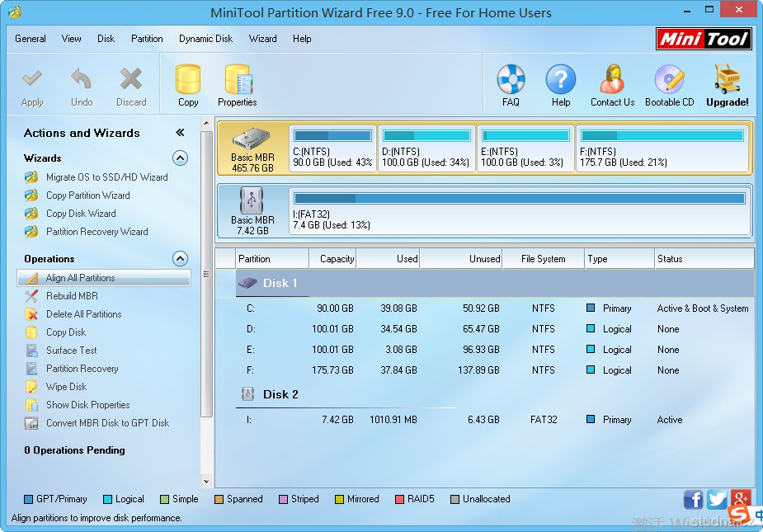Click the Twitter icon at bottom
Viewport: 763px width, 532px height.
tap(717, 499)
